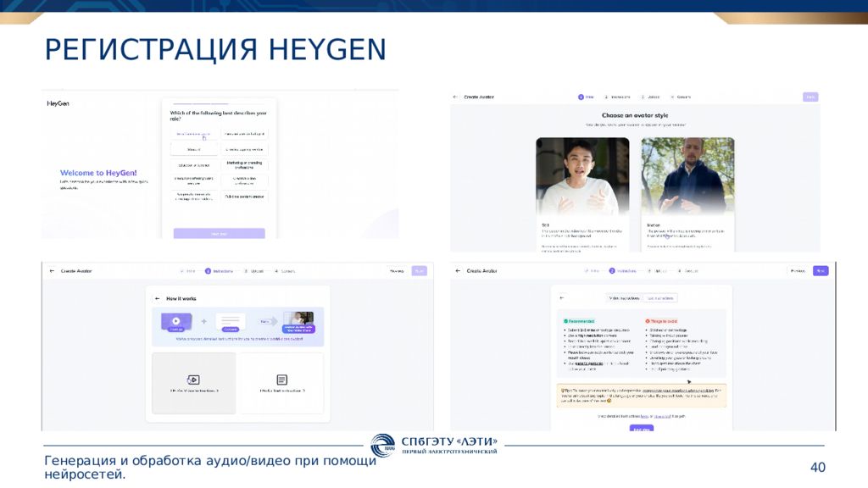This screenshot has height=488, width=868.
Task: Click the HeyGen logo in welcome screenshot
Action: (x=58, y=103)
